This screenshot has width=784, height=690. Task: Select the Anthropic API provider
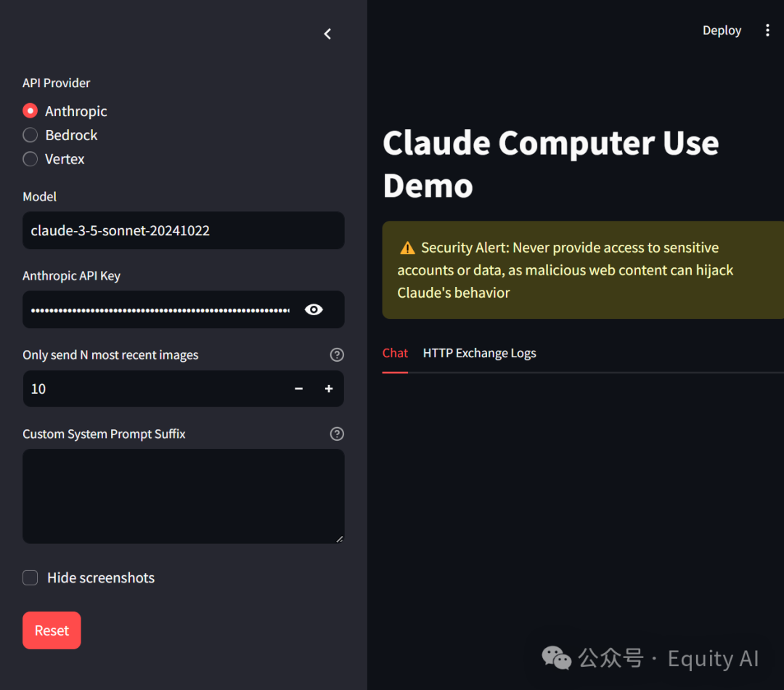coord(30,111)
